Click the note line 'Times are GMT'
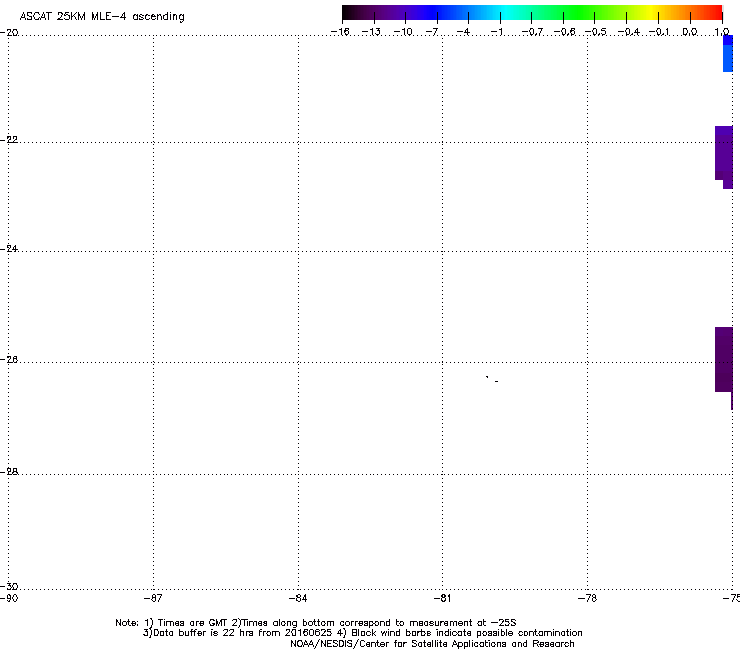The image size is (740, 650). point(316,623)
